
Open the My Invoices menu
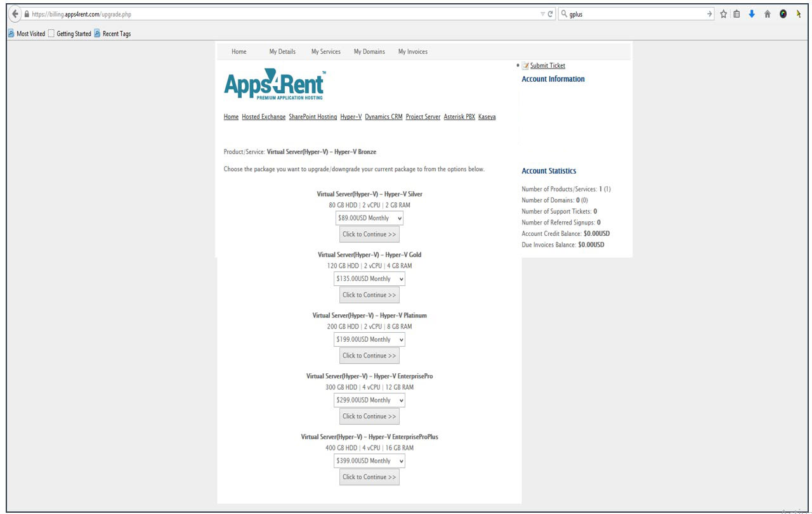(x=413, y=52)
